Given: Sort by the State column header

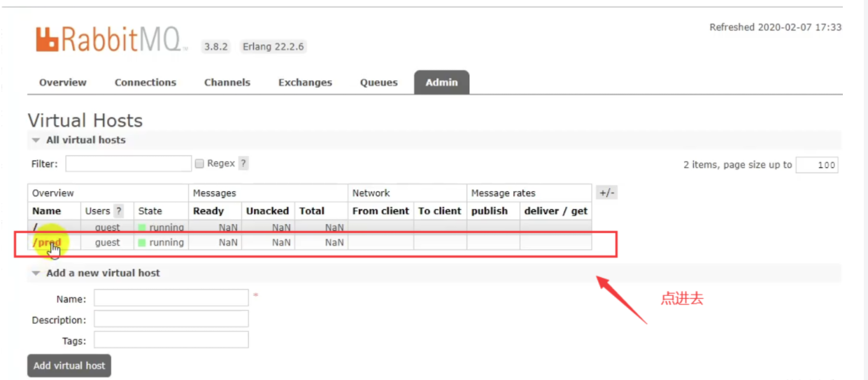Looking at the screenshot, I should click(150, 211).
